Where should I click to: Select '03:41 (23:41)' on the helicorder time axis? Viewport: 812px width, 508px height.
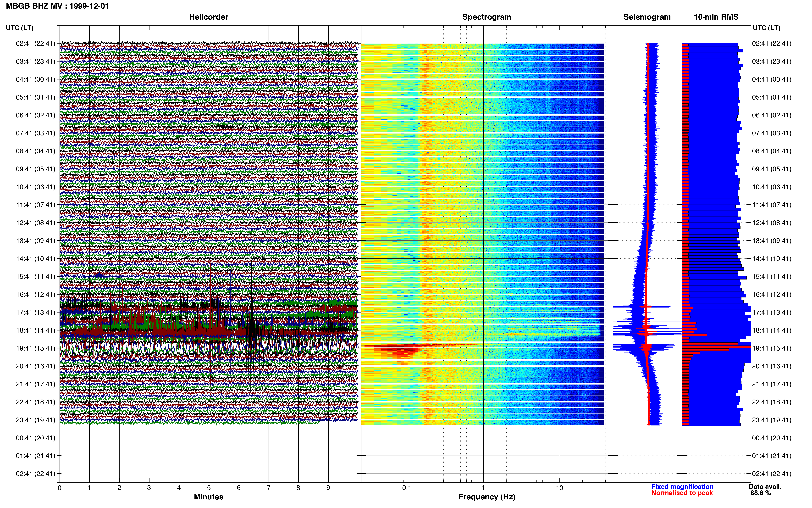[36, 61]
